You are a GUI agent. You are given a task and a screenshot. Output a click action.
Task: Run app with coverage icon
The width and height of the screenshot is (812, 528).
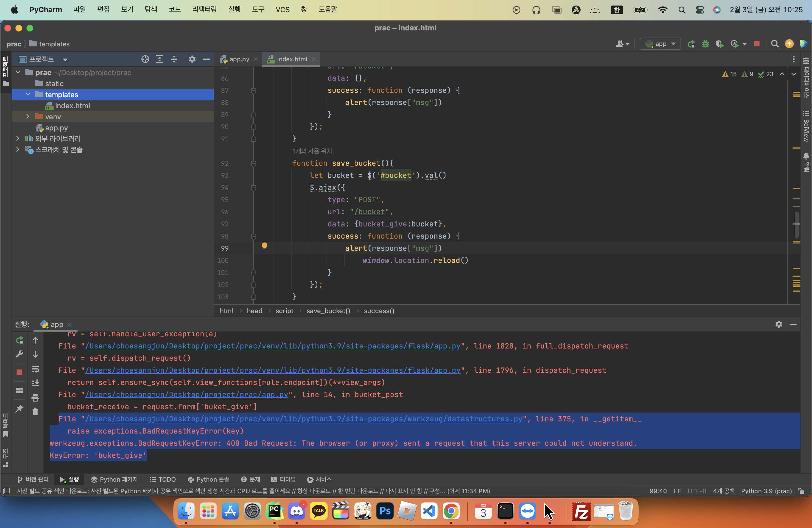tap(719, 44)
